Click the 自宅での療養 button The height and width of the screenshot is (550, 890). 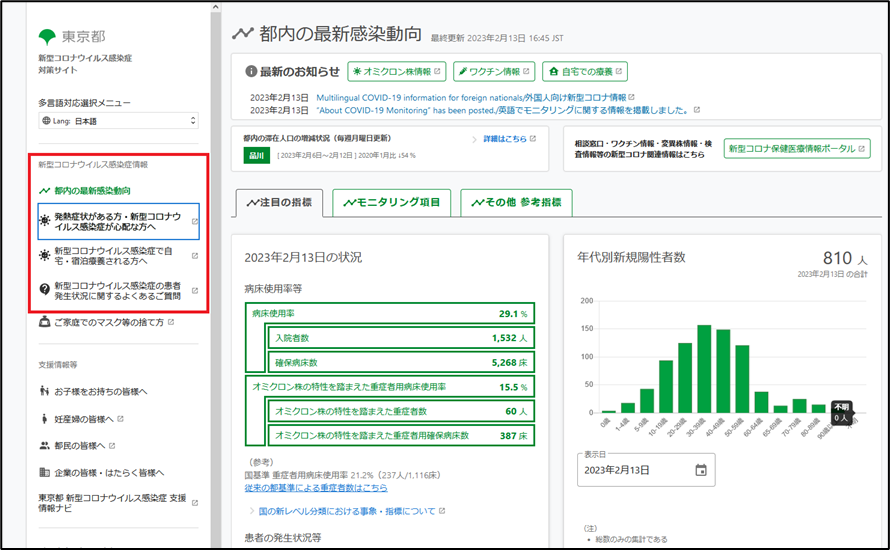click(x=585, y=72)
